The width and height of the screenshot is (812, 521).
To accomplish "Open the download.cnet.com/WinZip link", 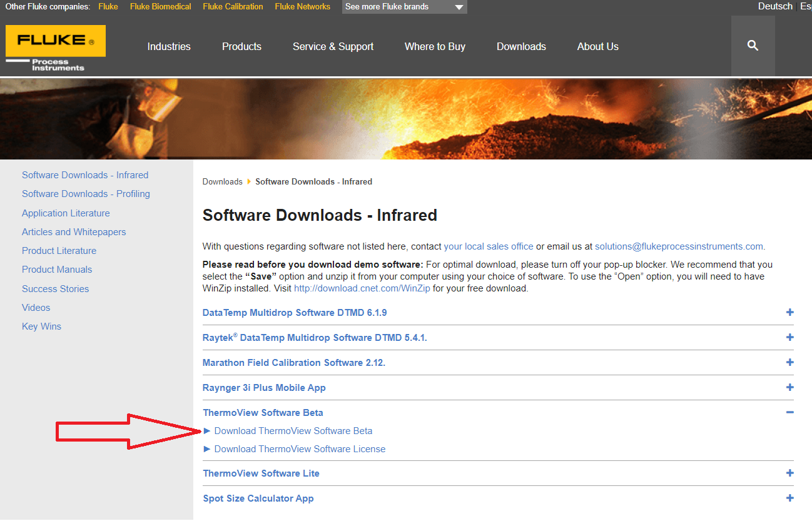I will [x=362, y=288].
